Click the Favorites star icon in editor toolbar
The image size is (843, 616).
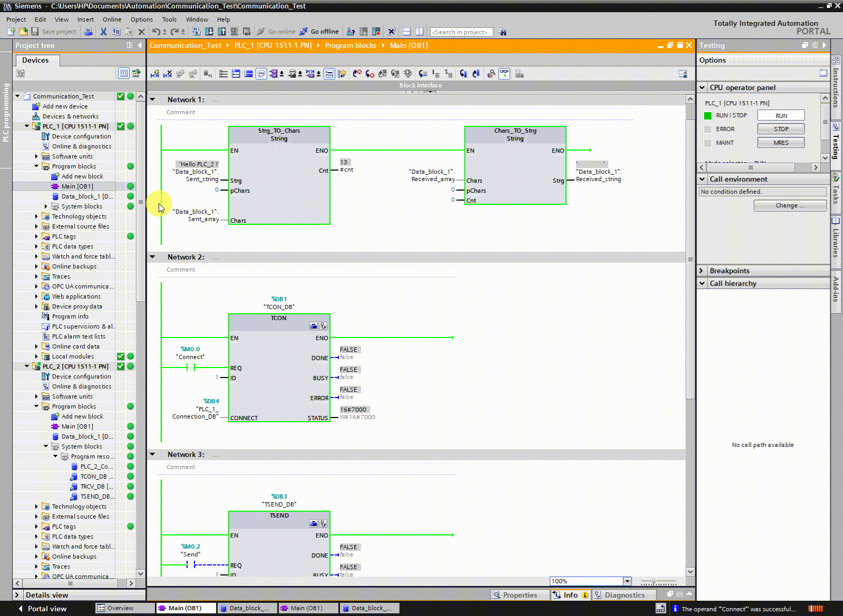pyautogui.click(x=342, y=74)
